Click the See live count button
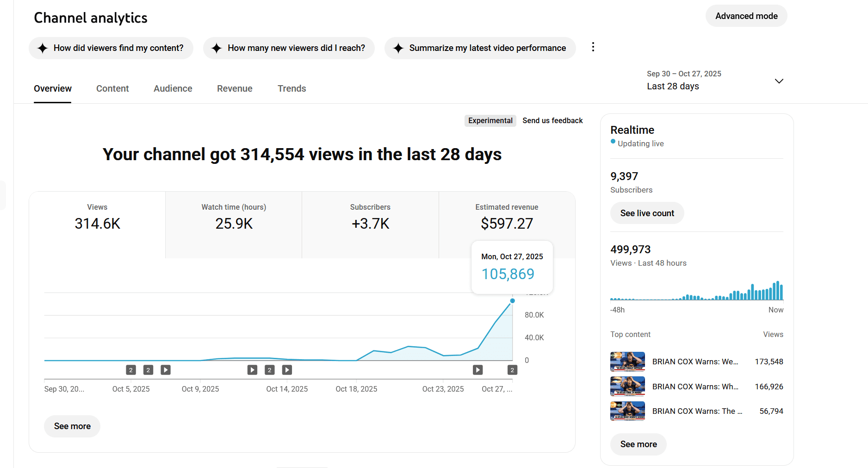The image size is (868, 468). (647, 213)
